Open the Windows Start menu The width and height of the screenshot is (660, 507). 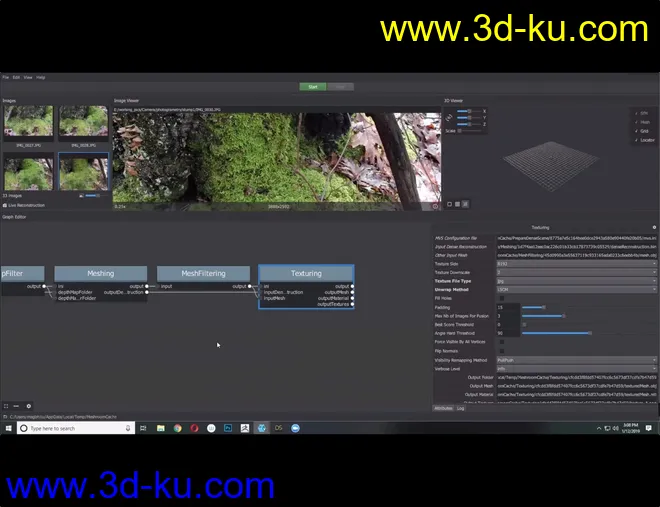(8, 428)
